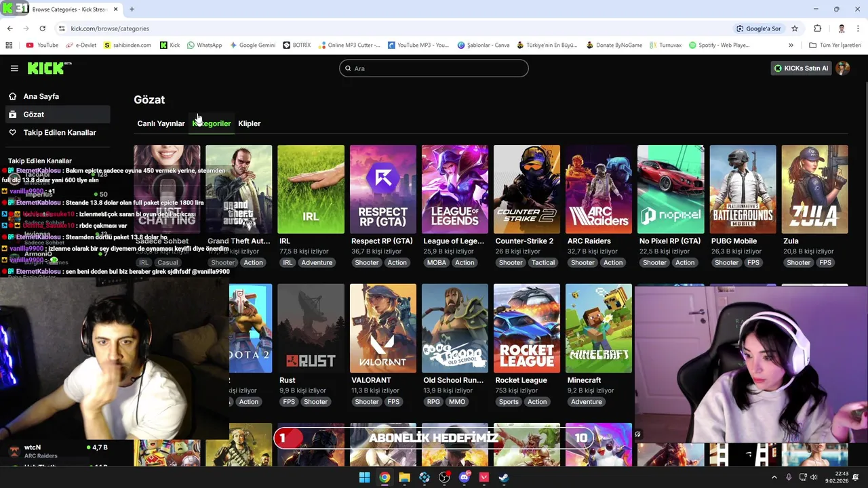The width and height of the screenshot is (868, 488).
Task: Show hidden system tray icons
Action: [x=774, y=477]
